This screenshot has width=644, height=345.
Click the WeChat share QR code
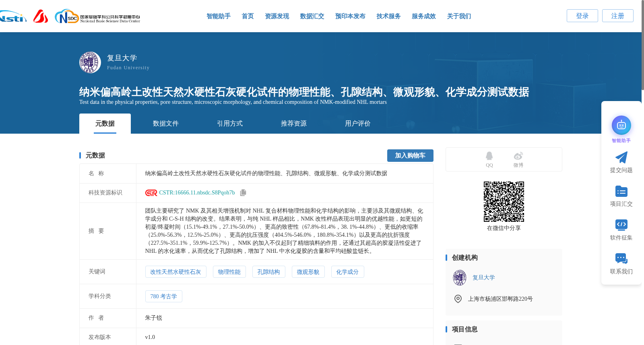click(504, 202)
